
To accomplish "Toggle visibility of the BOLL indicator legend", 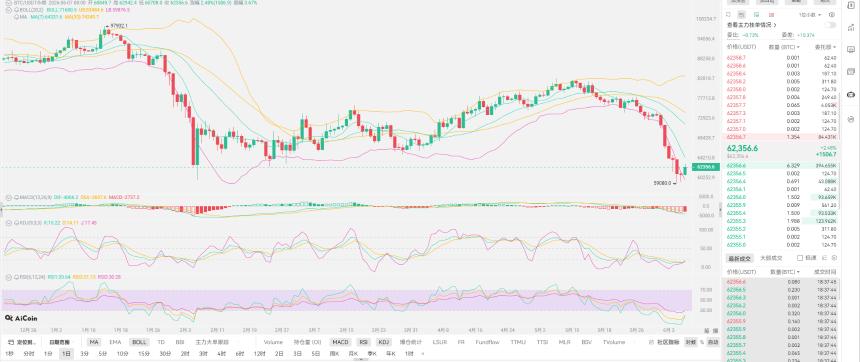I will [x=16, y=10].
